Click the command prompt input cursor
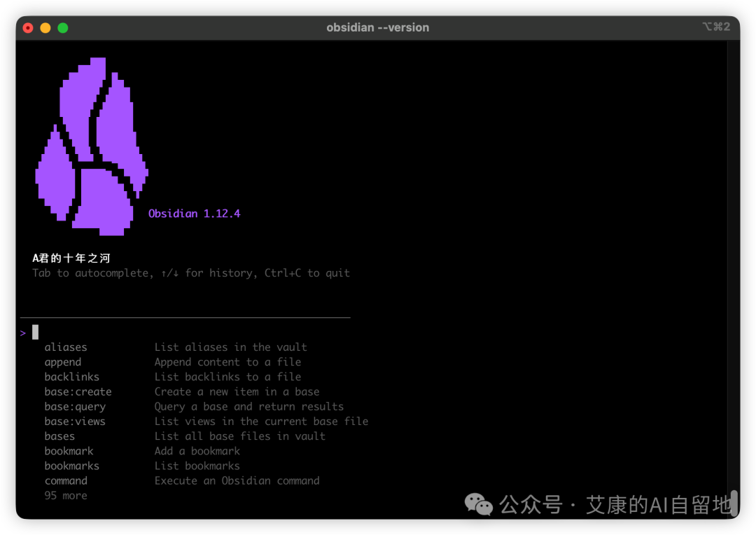This screenshot has height=535, width=756. click(x=35, y=332)
